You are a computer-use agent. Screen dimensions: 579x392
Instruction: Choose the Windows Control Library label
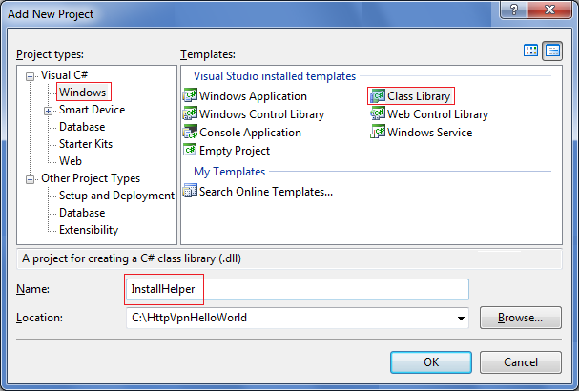click(261, 114)
